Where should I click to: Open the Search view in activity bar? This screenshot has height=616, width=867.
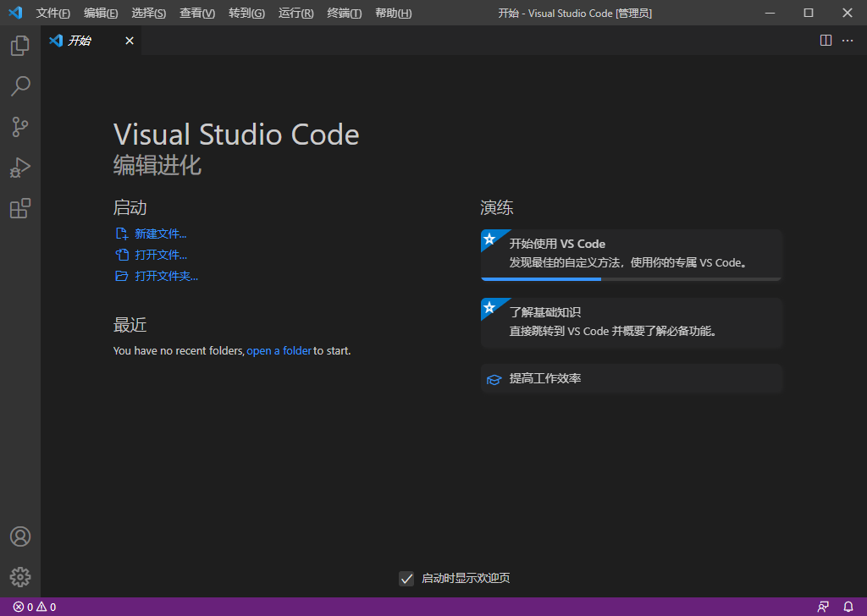click(20, 86)
